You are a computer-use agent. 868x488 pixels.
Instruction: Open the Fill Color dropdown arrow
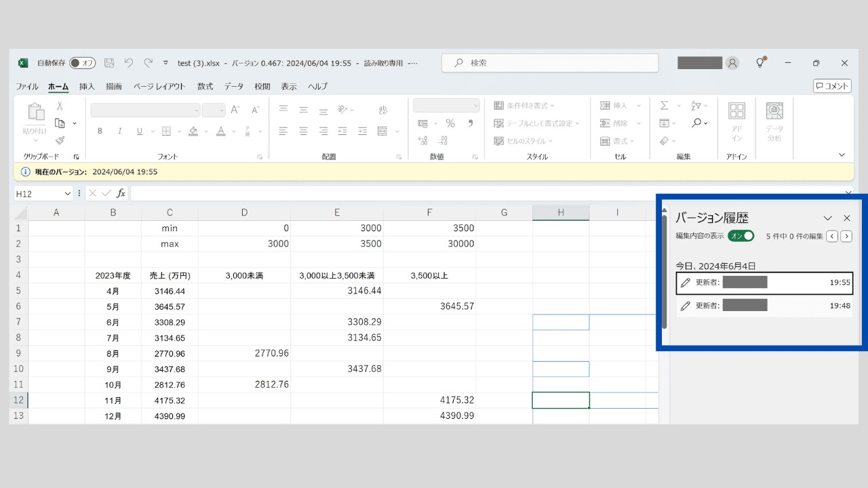[205, 131]
